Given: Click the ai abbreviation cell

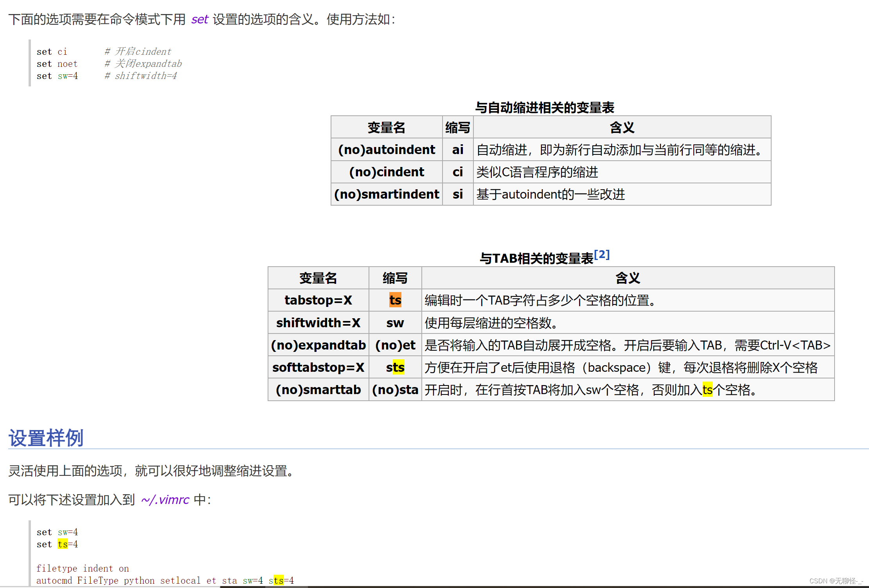Looking at the screenshot, I should click(457, 149).
